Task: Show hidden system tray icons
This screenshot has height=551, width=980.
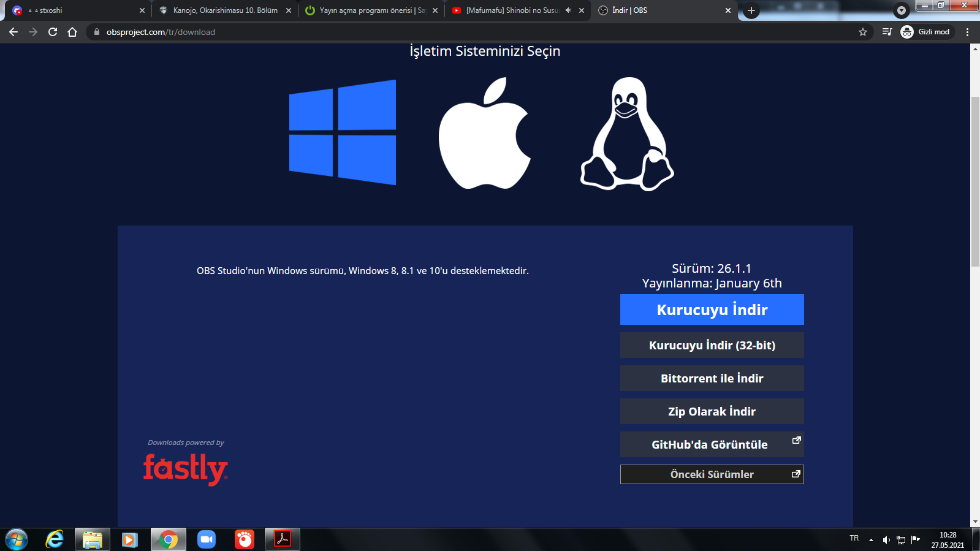Action: [x=871, y=540]
